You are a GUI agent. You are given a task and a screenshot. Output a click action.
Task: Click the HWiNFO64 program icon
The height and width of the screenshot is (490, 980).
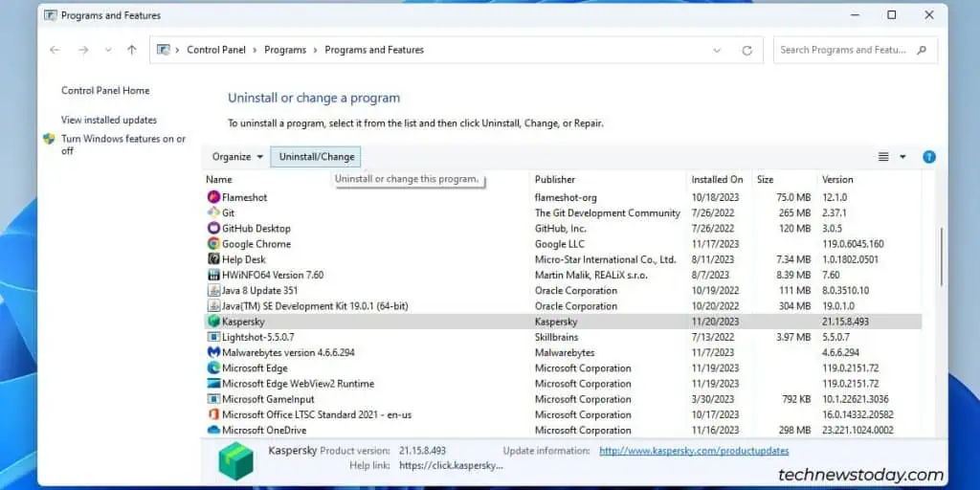pyautogui.click(x=213, y=275)
